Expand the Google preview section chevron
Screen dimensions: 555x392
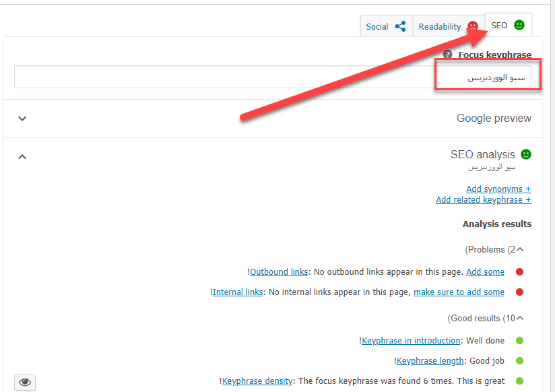[22, 119]
